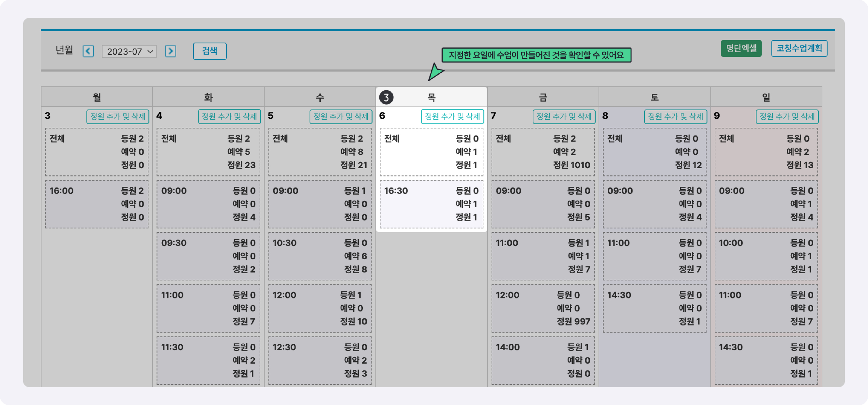868x405 pixels.
Task: Select the 16:30 class on Thursday
Action: coord(431,204)
